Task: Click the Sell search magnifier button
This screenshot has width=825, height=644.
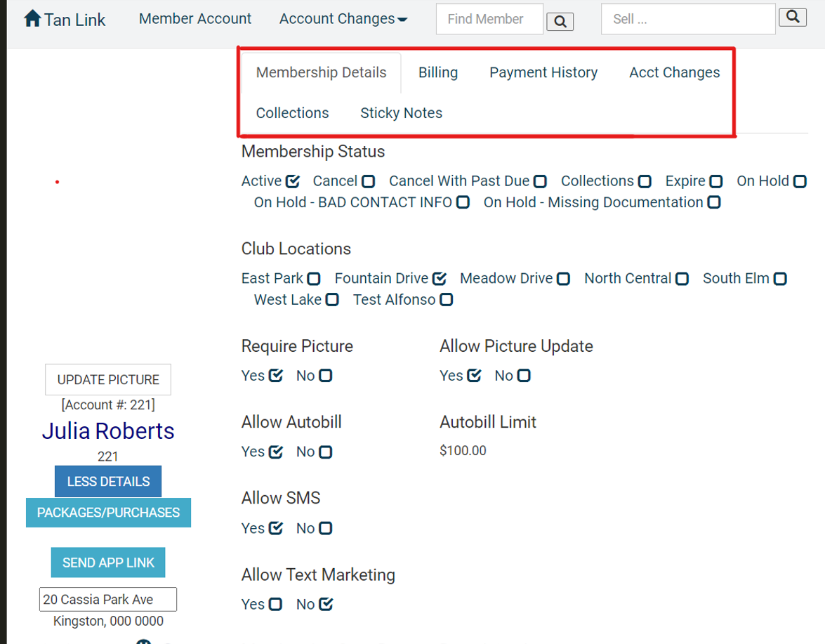Action: 793,17
